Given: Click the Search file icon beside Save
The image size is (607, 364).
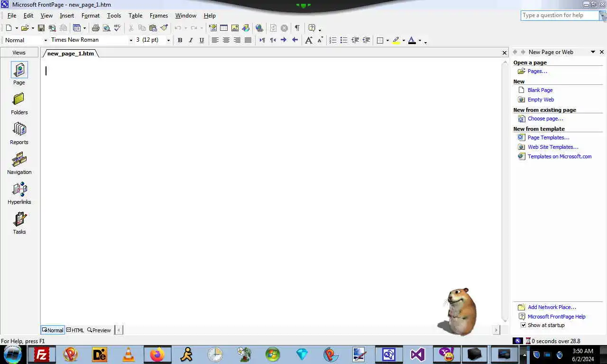Looking at the screenshot, I should (52, 28).
